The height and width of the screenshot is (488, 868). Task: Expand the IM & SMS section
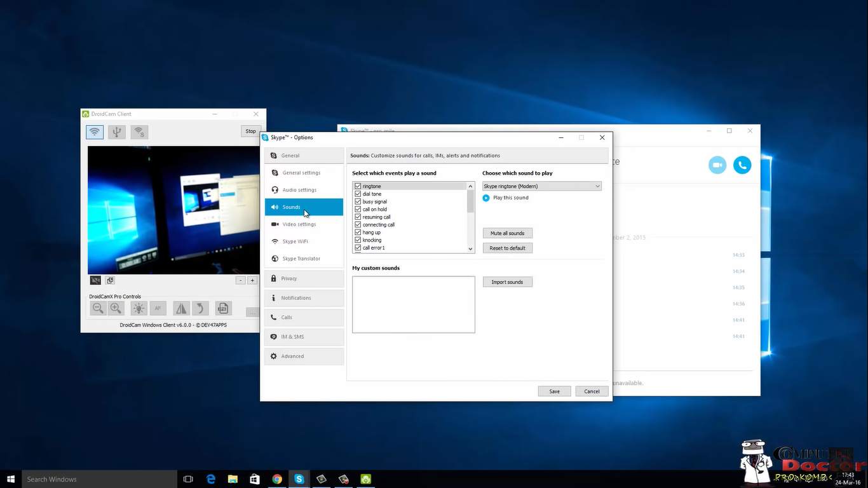coord(304,337)
